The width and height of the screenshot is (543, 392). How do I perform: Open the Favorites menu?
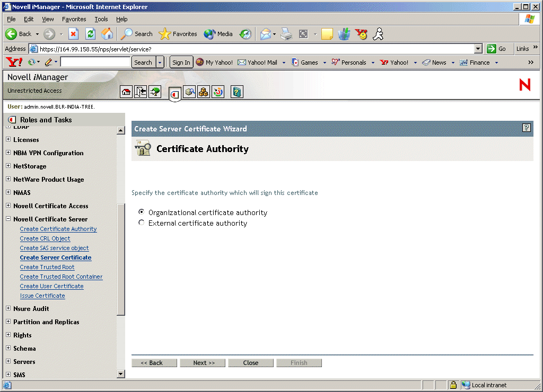pyautogui.click(x=74, y=19)
